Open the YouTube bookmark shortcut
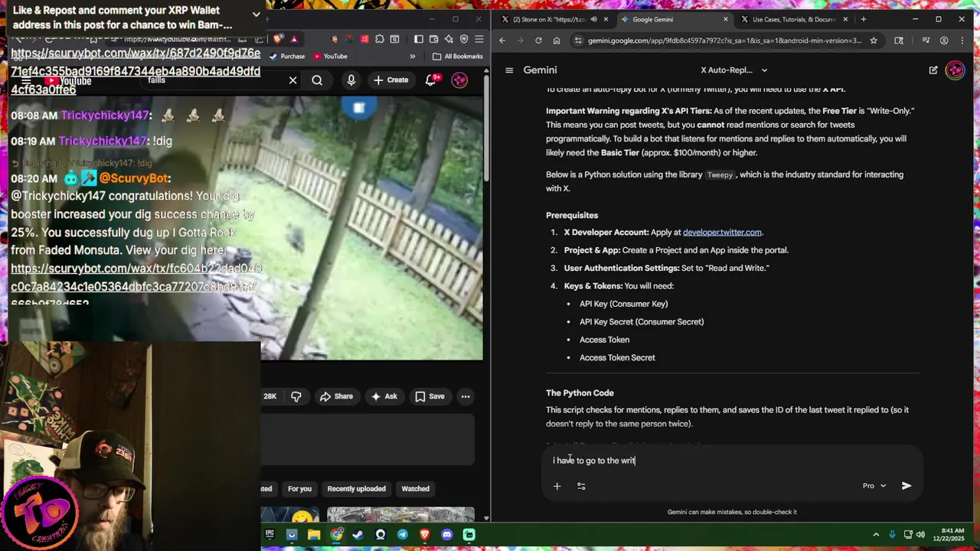 (330, 56)
